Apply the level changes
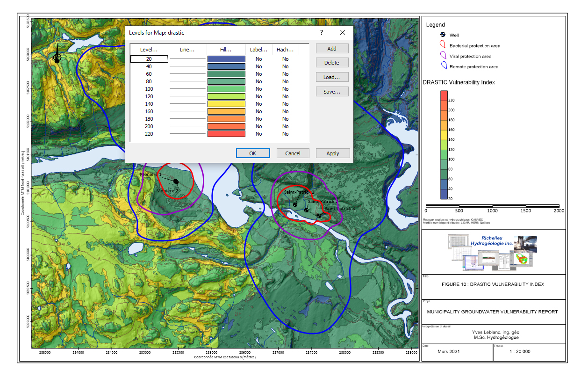Viewport: 588px width, 370px height. [332, 153]
